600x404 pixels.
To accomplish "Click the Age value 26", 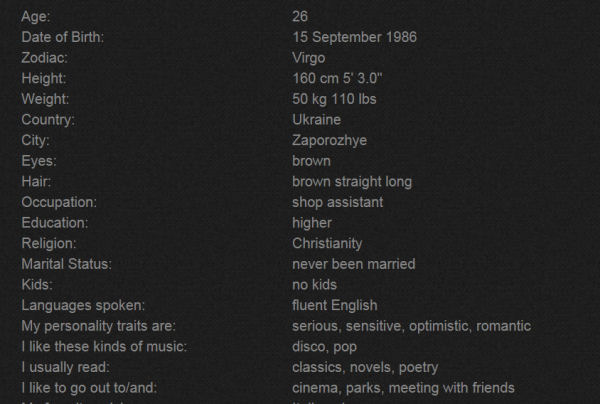I will tap(300, 16).
